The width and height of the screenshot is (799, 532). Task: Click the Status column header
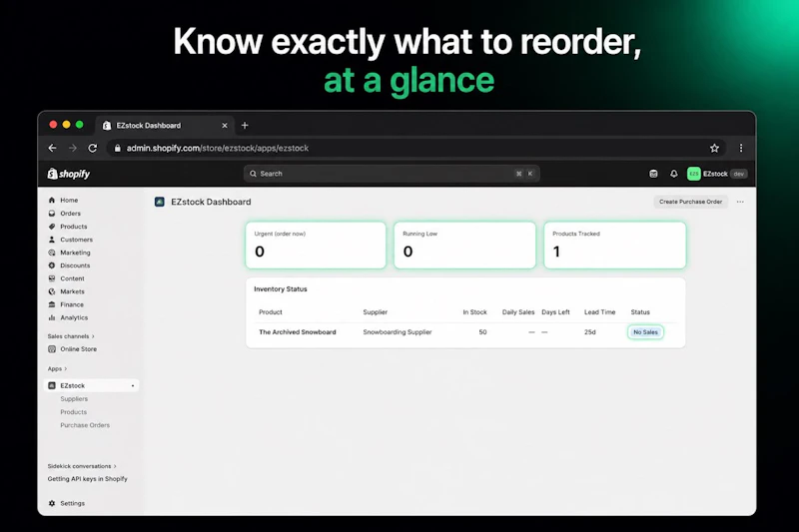pos(640,312)
